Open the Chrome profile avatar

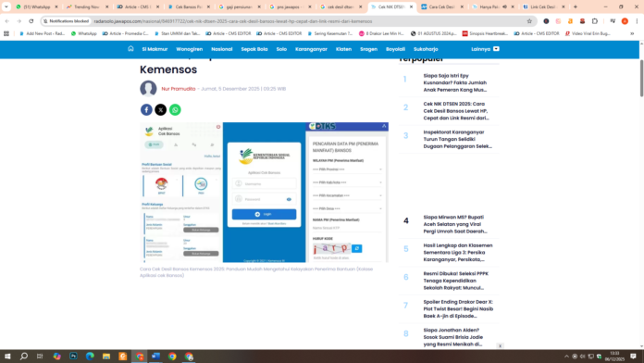[625, 21]
